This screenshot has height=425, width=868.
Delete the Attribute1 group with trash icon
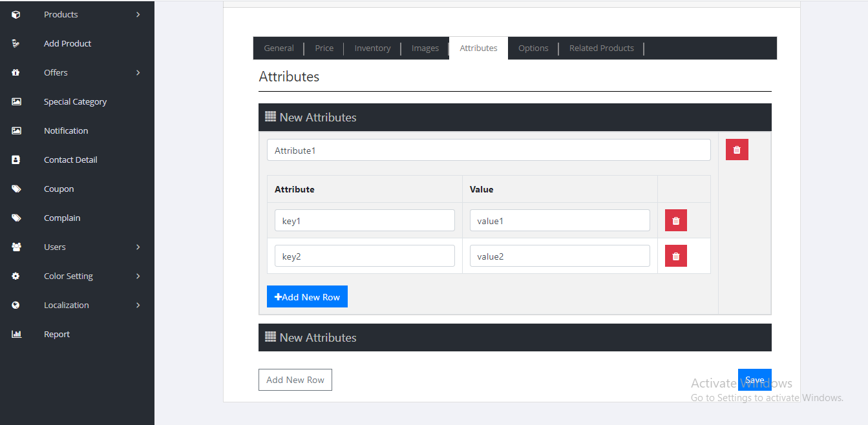(736, 150)
